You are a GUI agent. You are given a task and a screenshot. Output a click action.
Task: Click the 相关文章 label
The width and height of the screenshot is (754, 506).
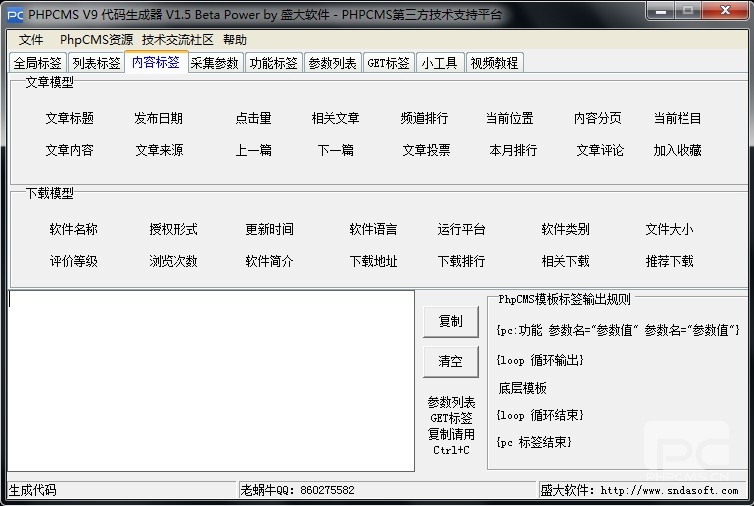point(336,118)
